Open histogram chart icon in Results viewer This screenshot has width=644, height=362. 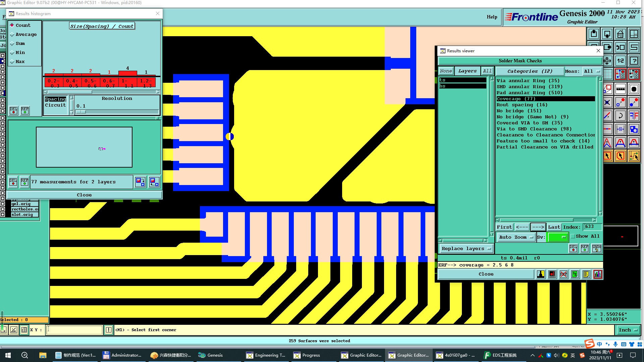click(597, 274)
